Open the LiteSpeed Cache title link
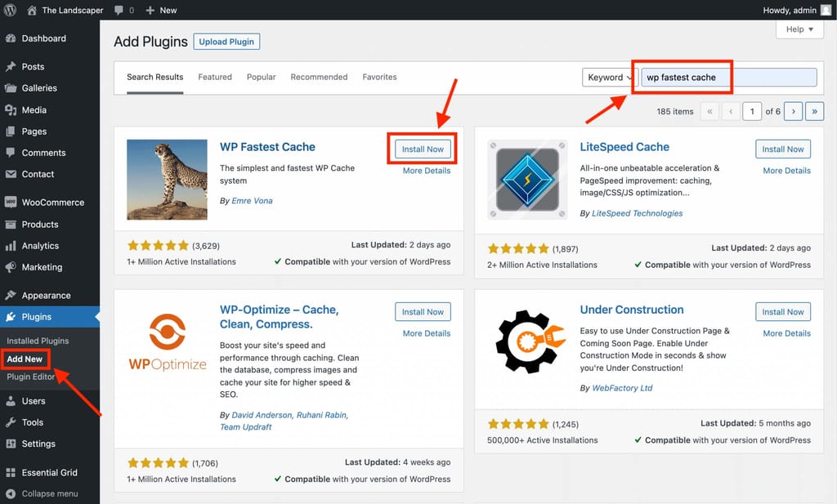 (x=624, y=147)
